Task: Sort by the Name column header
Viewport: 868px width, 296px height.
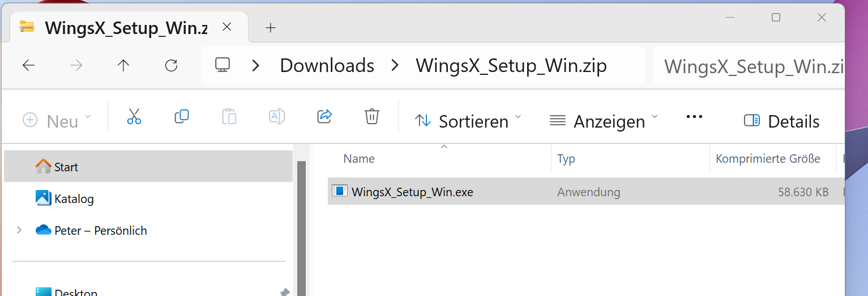Action: [359, 159]
